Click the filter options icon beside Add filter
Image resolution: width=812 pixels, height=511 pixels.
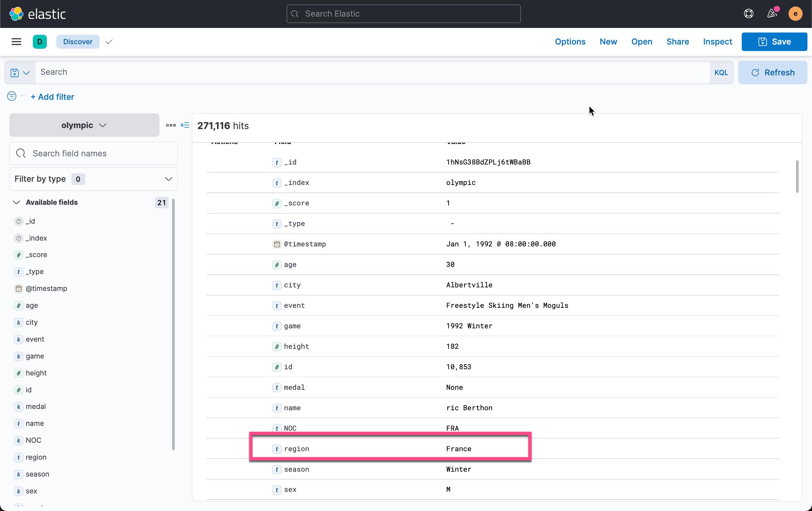(12, 96)
